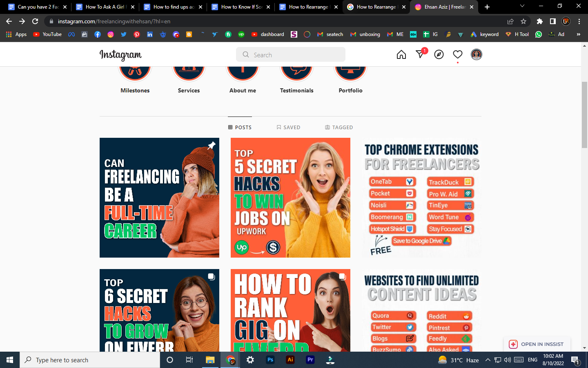This screenshot has height=368, width=588.
Task: Open the Explore compass icon
Action: point(439,54)
